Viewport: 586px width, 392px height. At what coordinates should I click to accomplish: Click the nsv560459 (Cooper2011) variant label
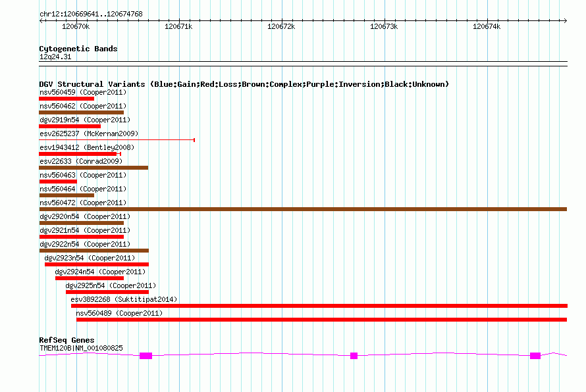[83, 92]
